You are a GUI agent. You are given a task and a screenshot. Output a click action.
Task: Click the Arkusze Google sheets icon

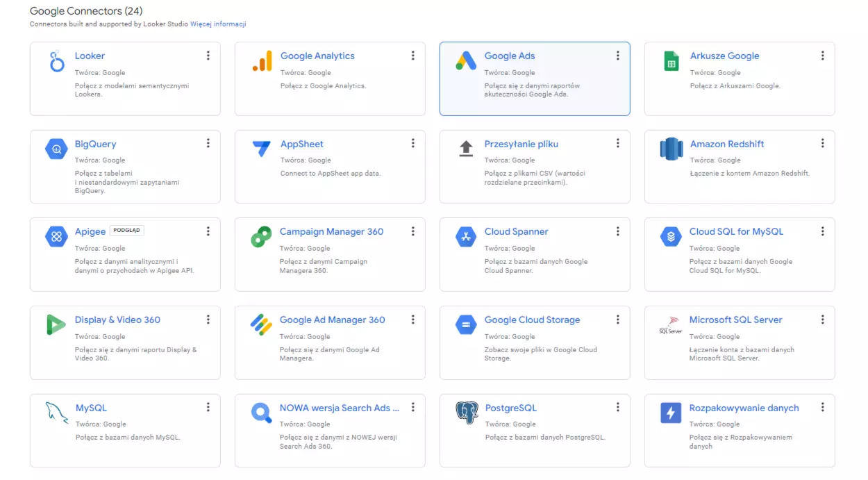(x=671, y=61)
